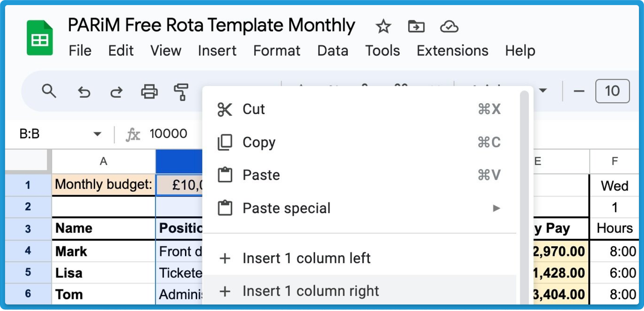This screenshot has height=311, width=644.
Task: Open the print dialog
Action: click(149, 91)
